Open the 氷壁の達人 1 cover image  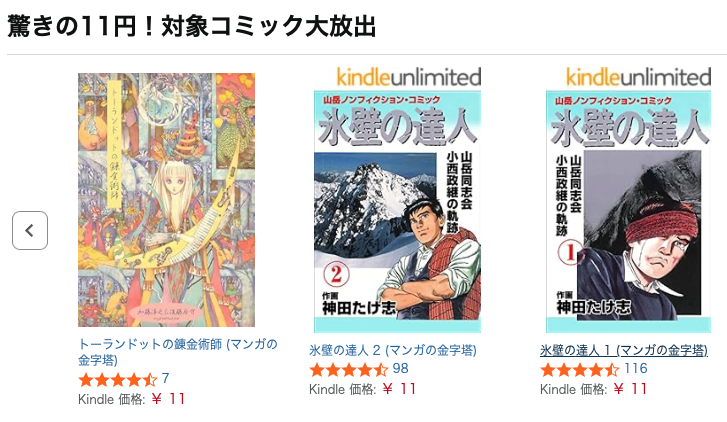tap(628, 200)
